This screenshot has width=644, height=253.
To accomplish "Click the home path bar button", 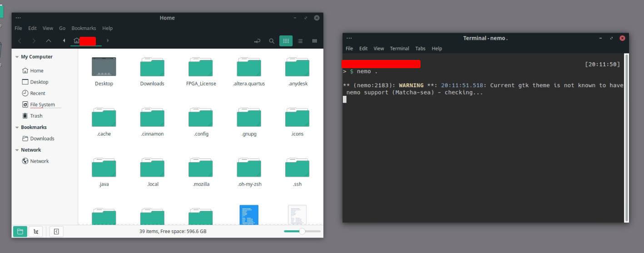I will pos(85,41).
